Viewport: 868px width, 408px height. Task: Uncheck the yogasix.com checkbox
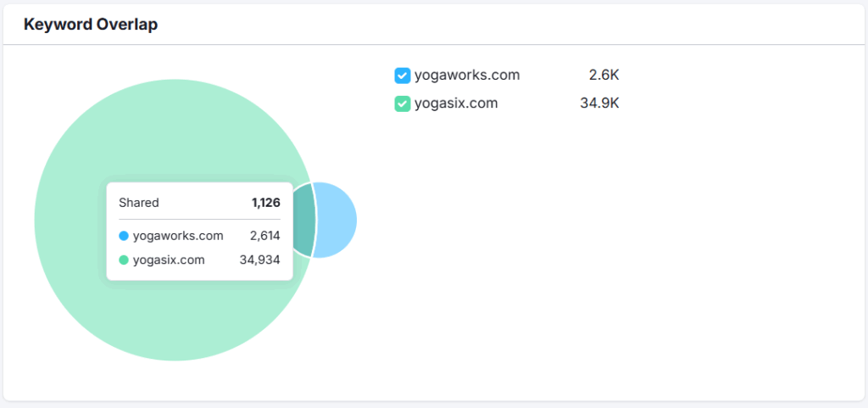point(403,104)
